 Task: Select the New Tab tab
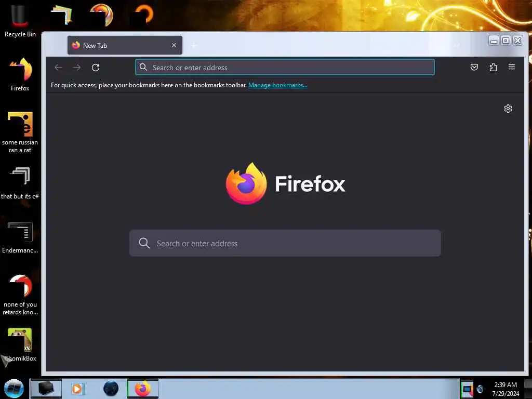(125, 45)
